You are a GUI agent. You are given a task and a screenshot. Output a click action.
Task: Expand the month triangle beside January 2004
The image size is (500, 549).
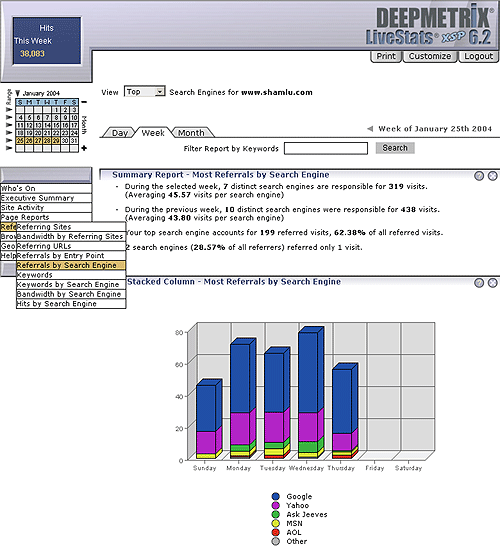pyautogui.click(x=18, y=93)
